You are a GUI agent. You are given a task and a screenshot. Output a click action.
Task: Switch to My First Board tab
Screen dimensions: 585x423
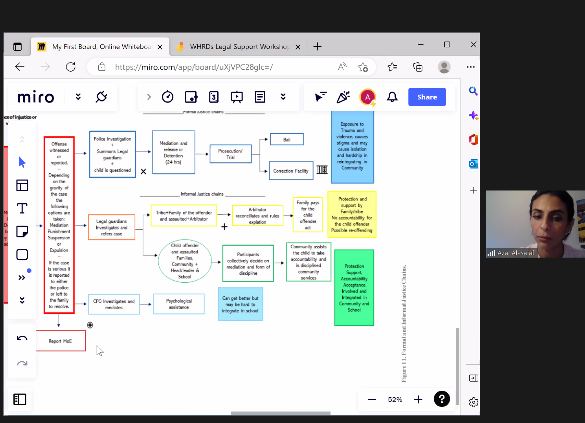[101, 47]
